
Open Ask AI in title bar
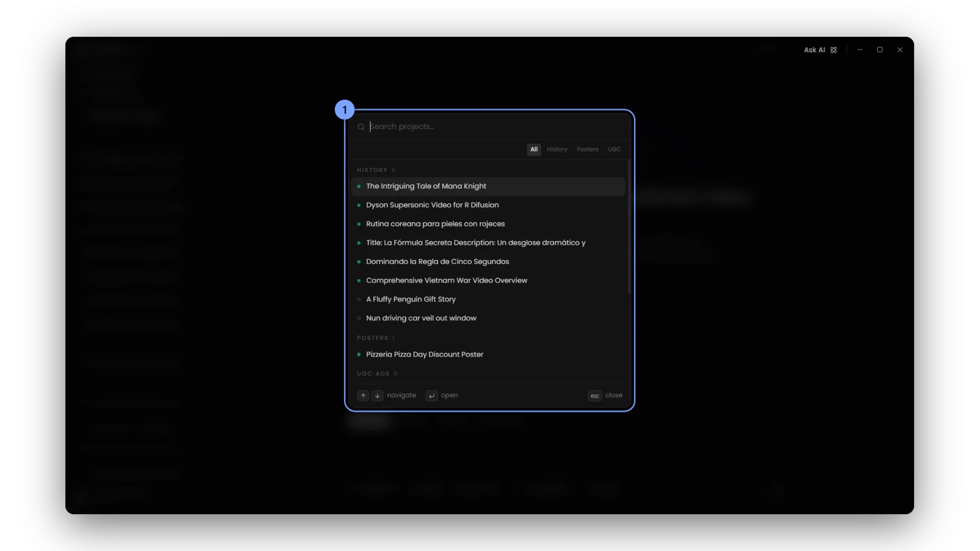click(x=820, y=50)
